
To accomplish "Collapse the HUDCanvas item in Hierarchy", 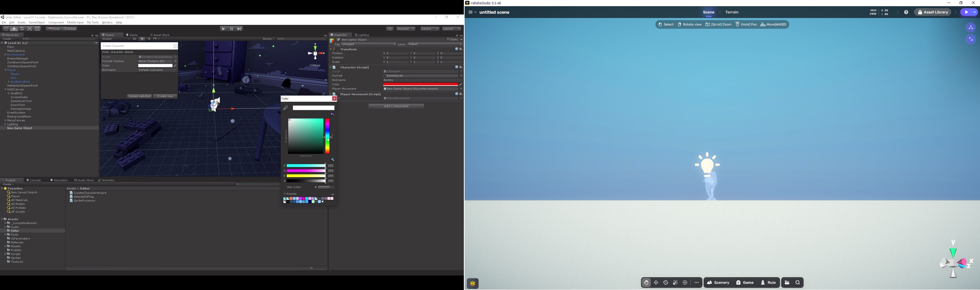I will [x=6, y=89].
